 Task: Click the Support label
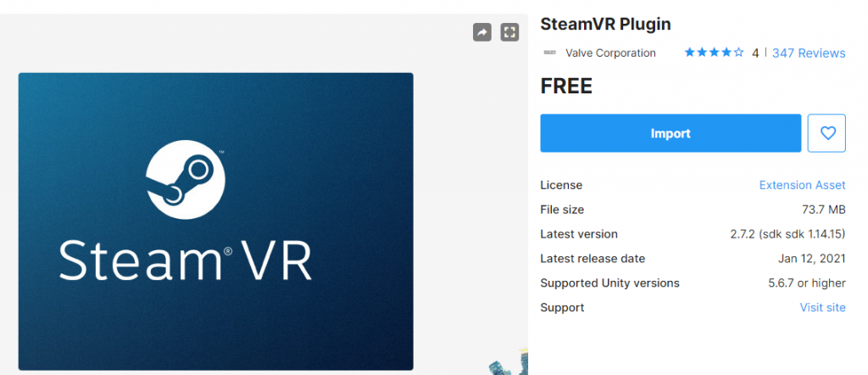563,307
